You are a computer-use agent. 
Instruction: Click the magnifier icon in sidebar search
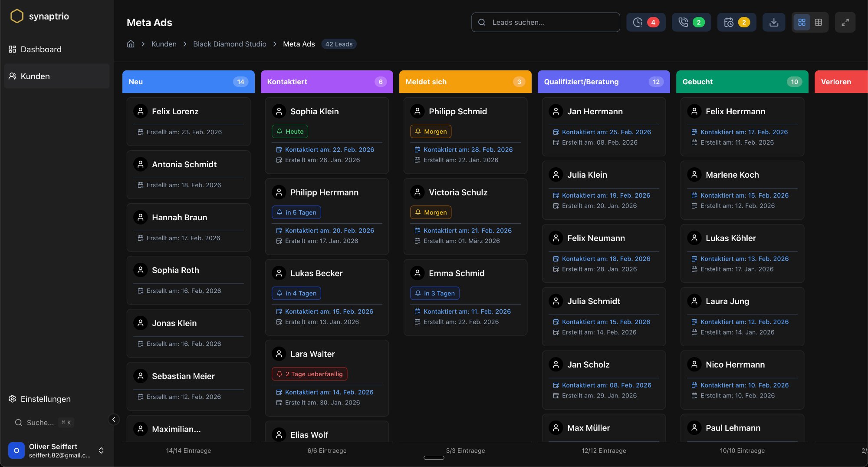pos(18,422)
